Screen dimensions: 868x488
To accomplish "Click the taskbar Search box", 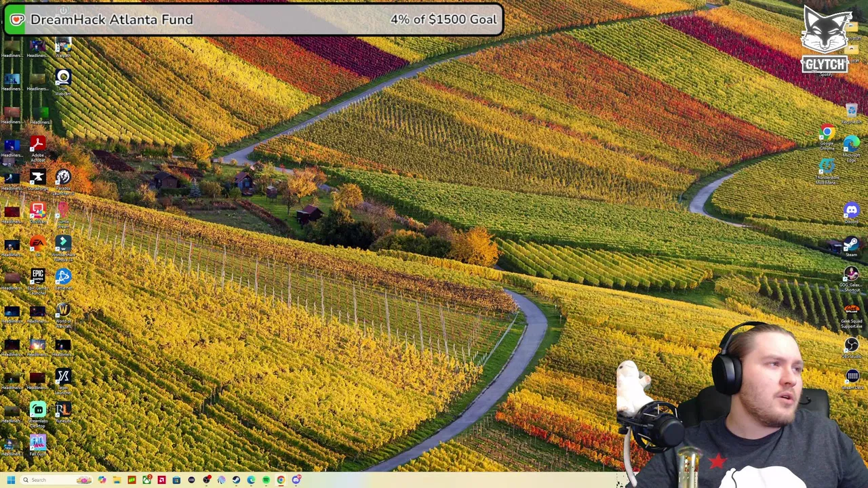I will click(56, 480).
